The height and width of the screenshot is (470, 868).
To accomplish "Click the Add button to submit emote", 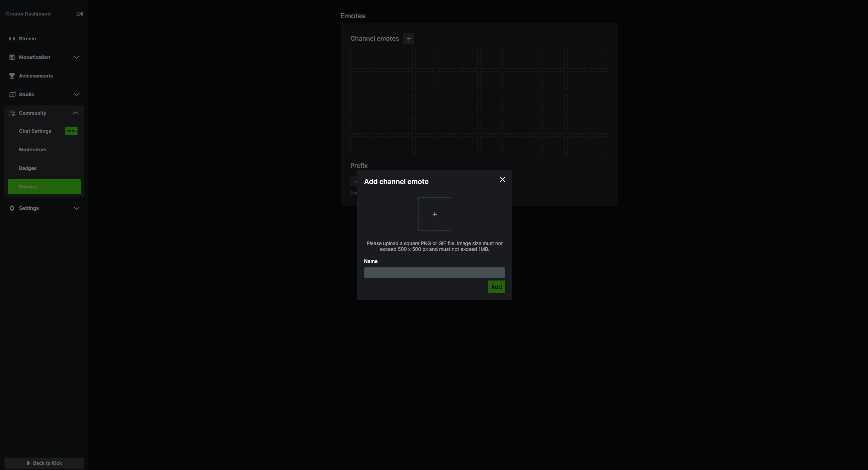I will pyautogui.click(x=496, y=287).
